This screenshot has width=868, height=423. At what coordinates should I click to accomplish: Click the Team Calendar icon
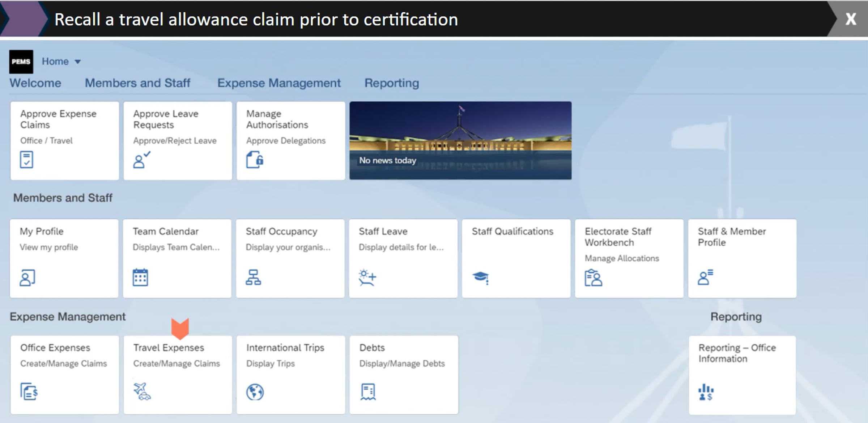click(x=140, y=278)
